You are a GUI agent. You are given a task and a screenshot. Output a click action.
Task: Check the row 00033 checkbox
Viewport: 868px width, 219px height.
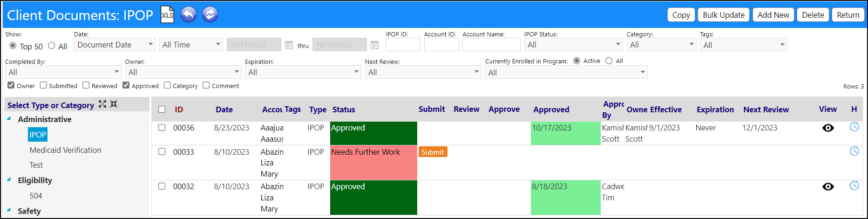(162, 152)
